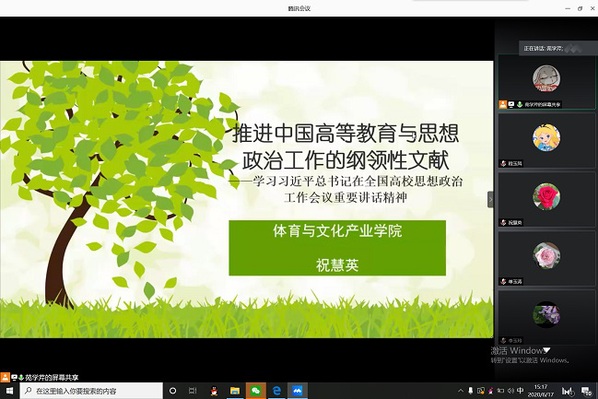This screenshot has height=399, width=598.
Task: Collapse the participant video sidebar arrow
Action: pos(490,200)
